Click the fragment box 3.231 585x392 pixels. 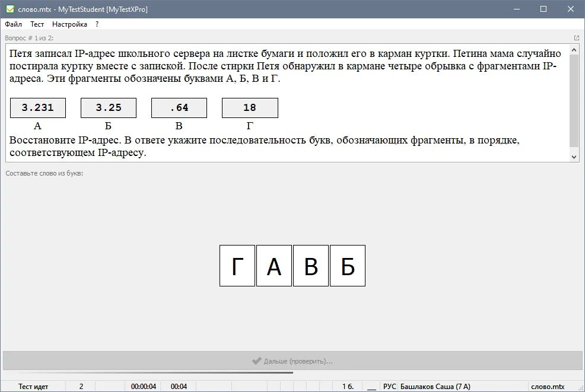[x=38, y=108]
